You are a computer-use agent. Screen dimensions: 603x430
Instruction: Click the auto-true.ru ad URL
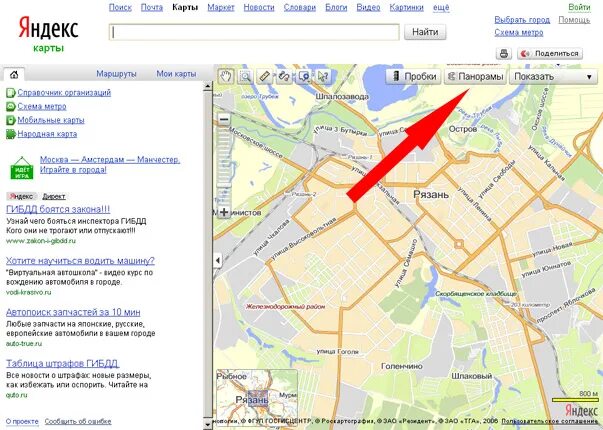click(x=24, y=343)
